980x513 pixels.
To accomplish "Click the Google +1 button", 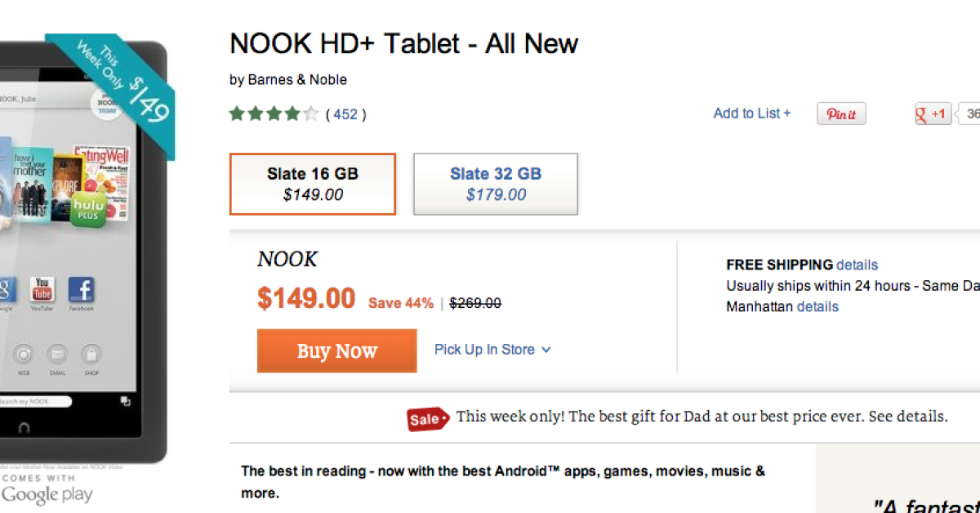I will pyautogui.click(x=933, y=114).
